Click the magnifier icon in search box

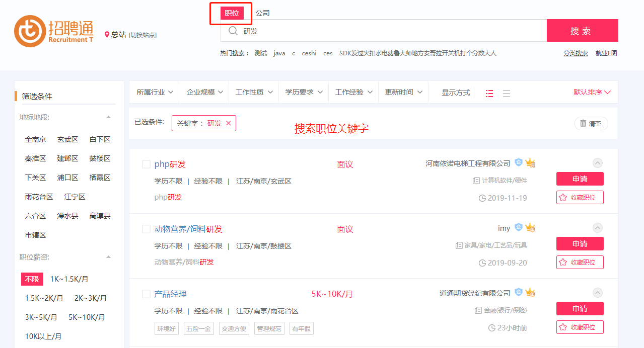tap(233, 31)
